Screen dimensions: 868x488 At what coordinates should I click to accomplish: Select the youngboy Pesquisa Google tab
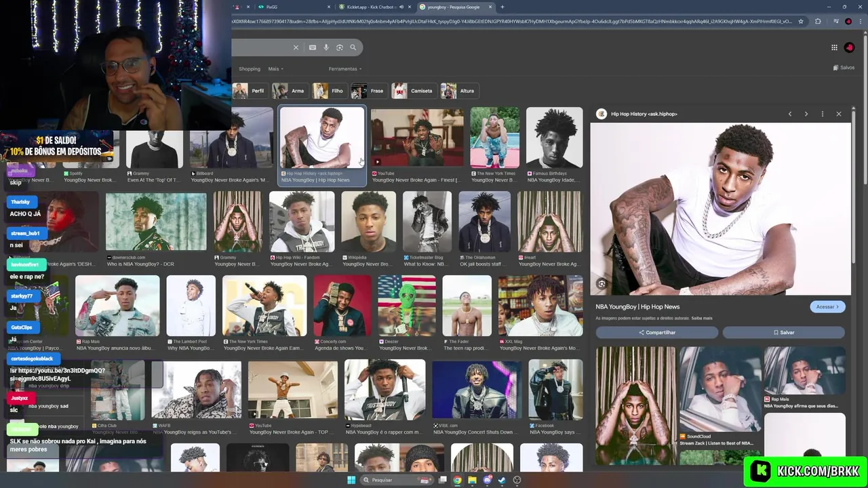point(456,7)
